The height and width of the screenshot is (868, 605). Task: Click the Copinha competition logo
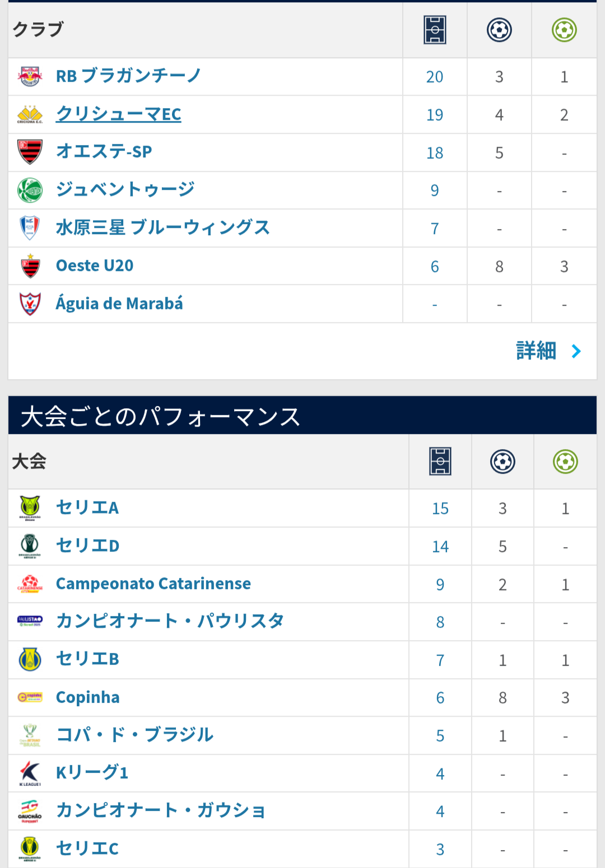click(30, 697)
